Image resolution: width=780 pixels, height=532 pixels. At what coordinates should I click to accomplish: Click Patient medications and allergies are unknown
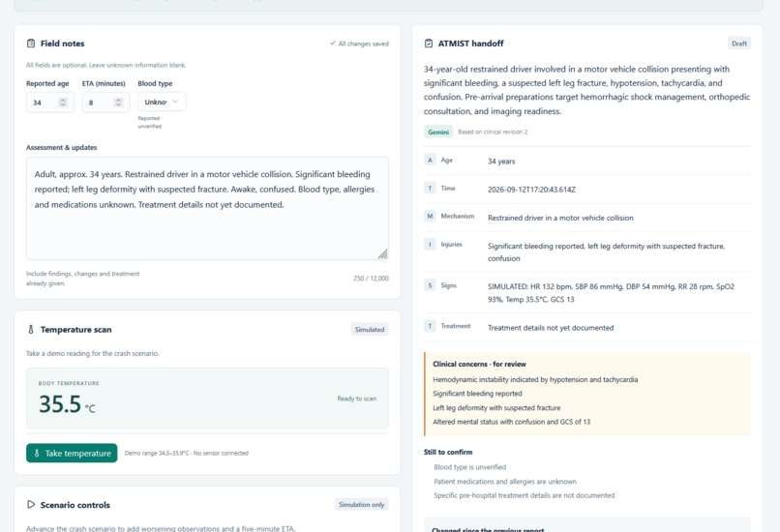point(505,482)
